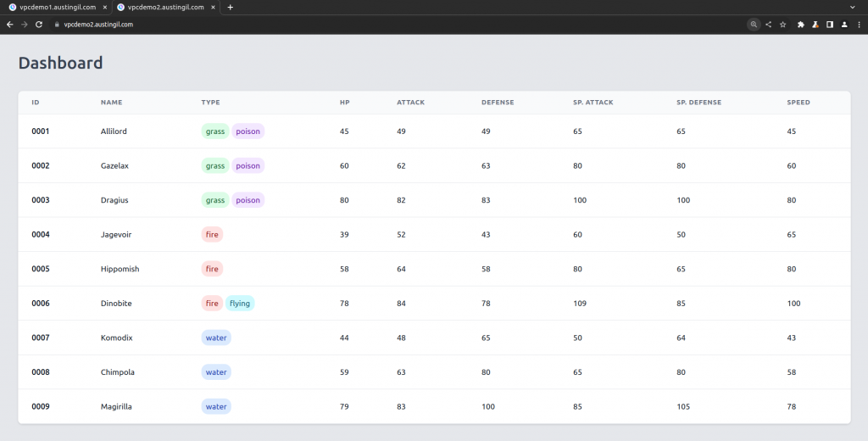Click the SPEED column header

pos(798,103)
